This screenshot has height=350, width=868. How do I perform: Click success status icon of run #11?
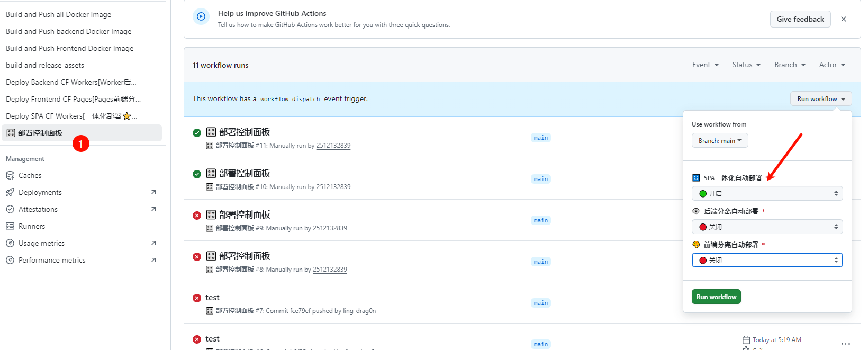coord(197,133)
